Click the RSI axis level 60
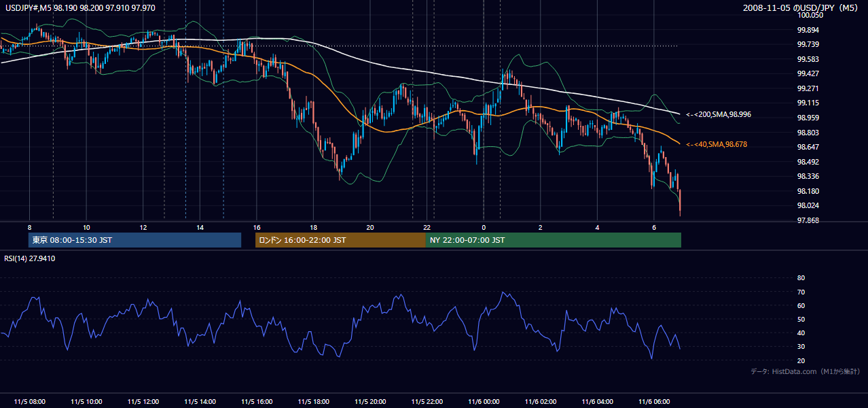This screenshot has width=868, height=408. coord(801,305)
